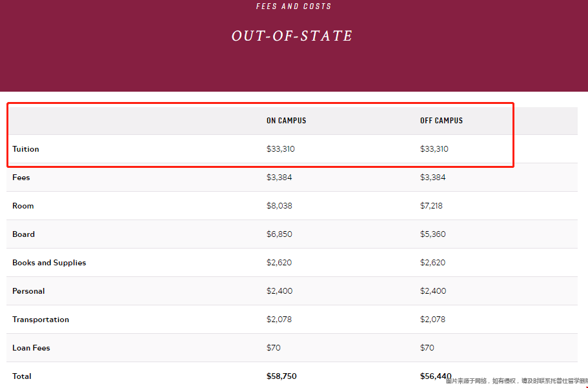
Task: Click the Total row label
Action: tap(22, 376)
